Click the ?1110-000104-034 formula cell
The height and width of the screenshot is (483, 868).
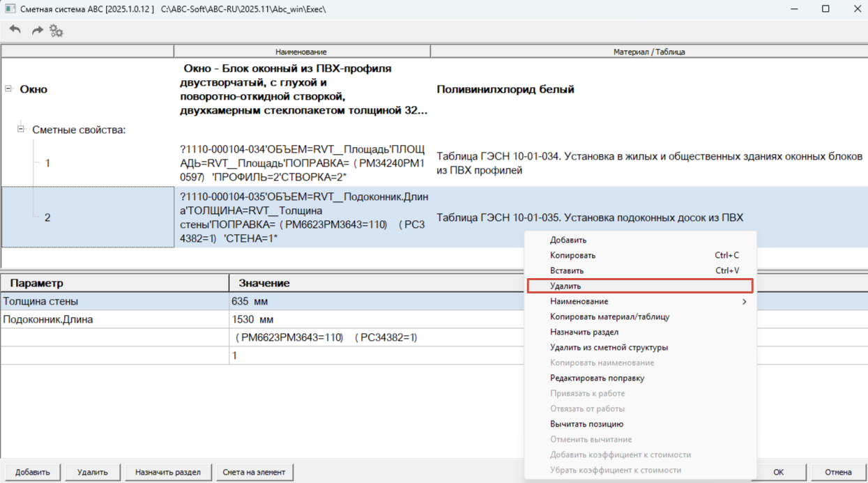(x=302, y=163)
